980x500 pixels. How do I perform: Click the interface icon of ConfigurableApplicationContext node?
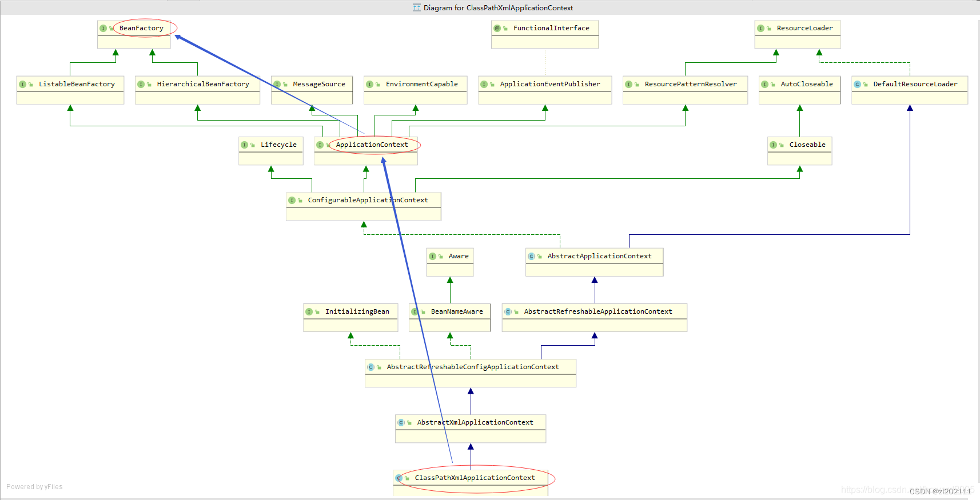click(x=292, y=200)
